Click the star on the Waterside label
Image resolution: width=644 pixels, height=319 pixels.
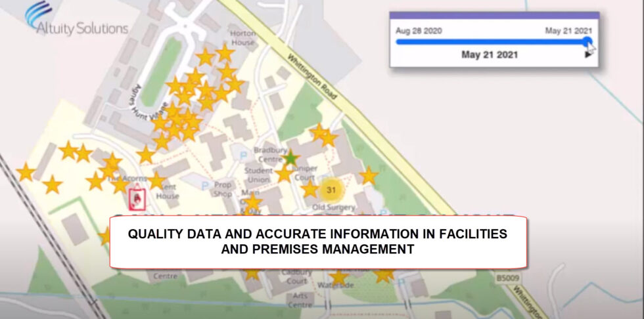(339, 278)
